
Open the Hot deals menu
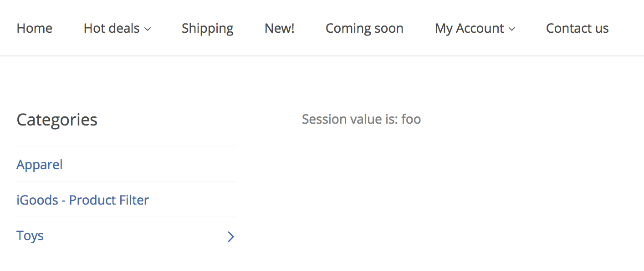[112, 28]
